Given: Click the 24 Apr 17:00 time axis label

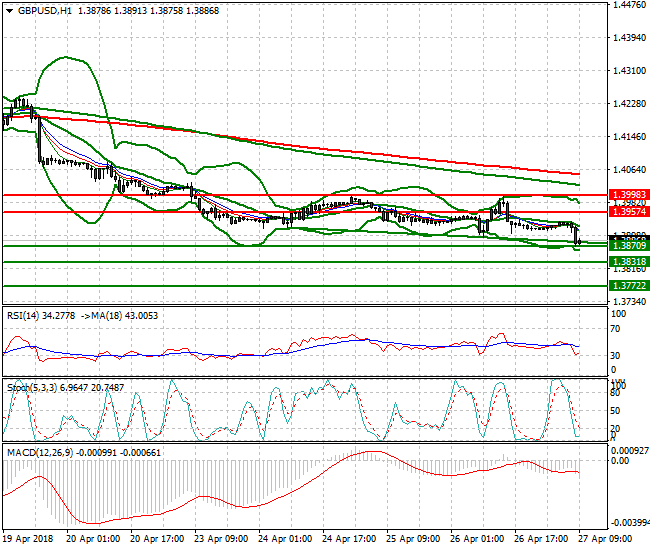Looking at the screenshot, I should click(x=348, y=538).
